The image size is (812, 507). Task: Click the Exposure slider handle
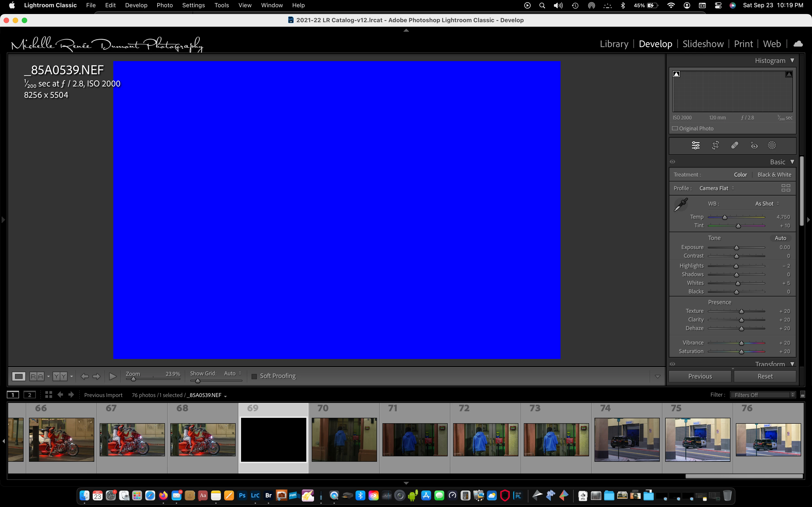737,248
